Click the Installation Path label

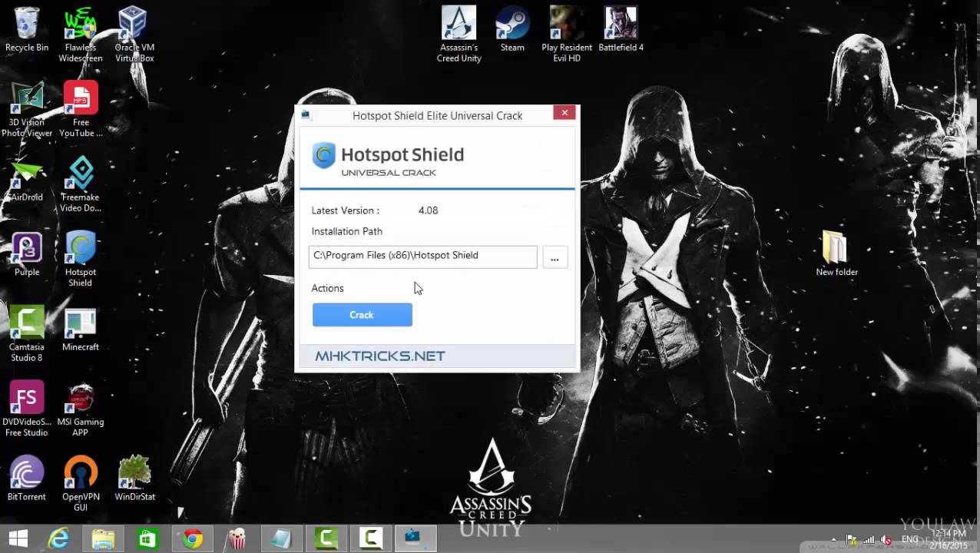pyautogui.click(x=346, y=231)
